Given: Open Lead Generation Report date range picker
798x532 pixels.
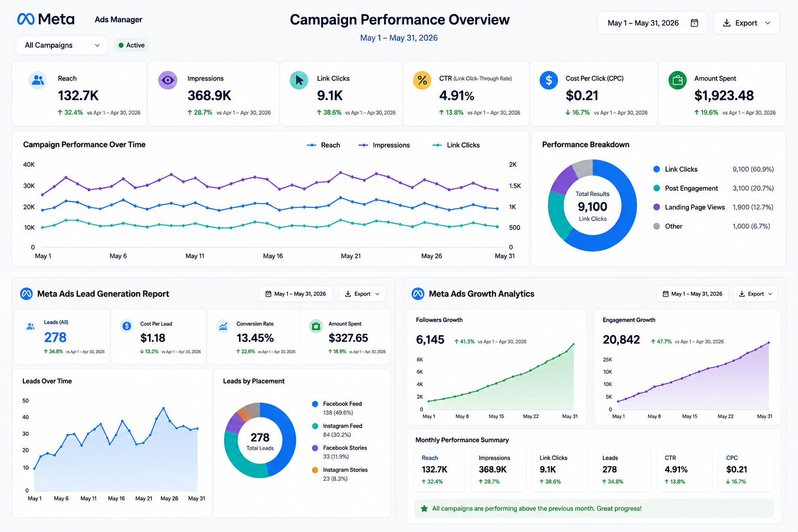Looking at the screenshot, I should coord(296,294).
